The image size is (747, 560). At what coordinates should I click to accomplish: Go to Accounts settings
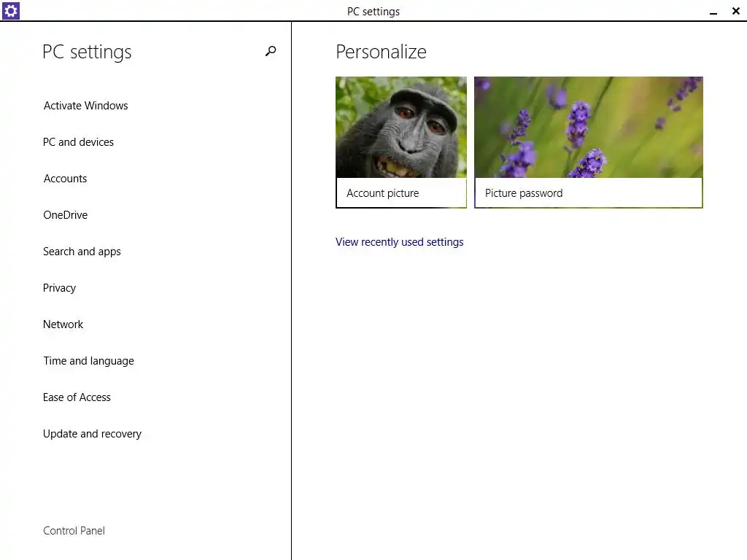(x=65, y=179)
